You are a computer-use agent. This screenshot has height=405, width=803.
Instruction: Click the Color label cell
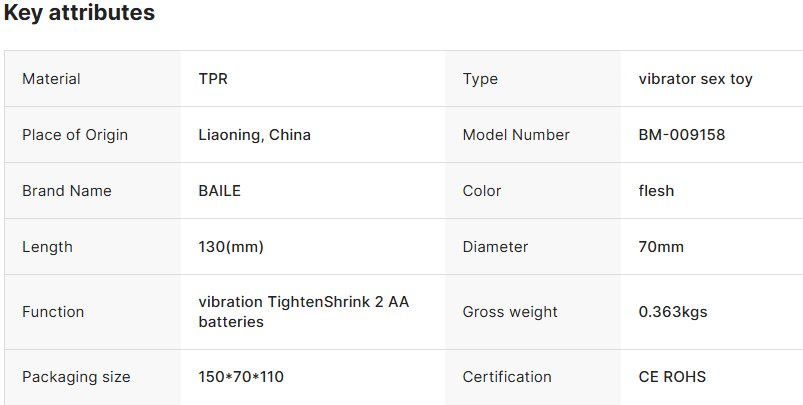click(482, 191)
